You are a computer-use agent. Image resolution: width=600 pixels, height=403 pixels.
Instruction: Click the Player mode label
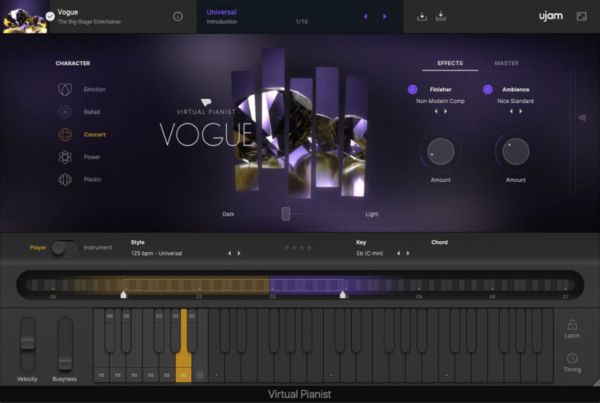38,248
